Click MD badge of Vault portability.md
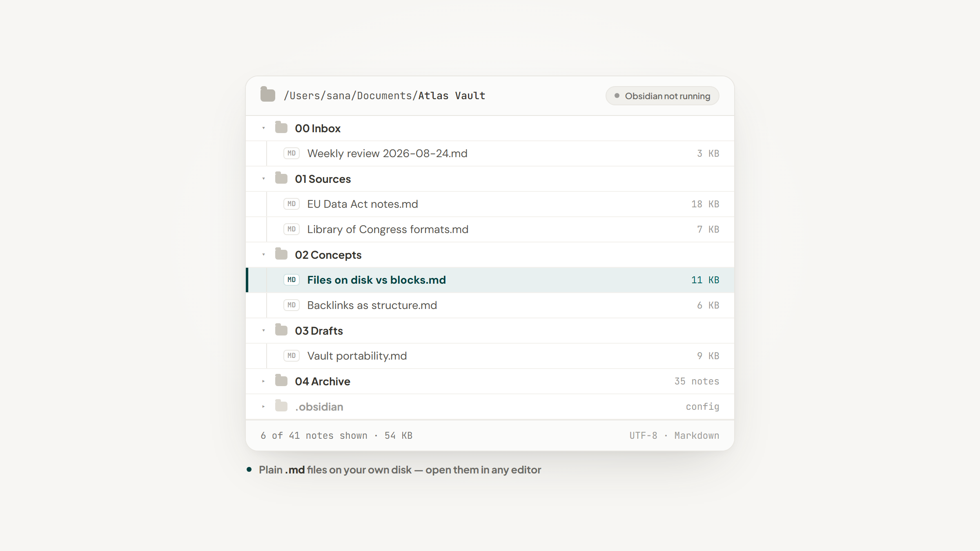This screenshot has height=551, width=980. tap(292, 356)
